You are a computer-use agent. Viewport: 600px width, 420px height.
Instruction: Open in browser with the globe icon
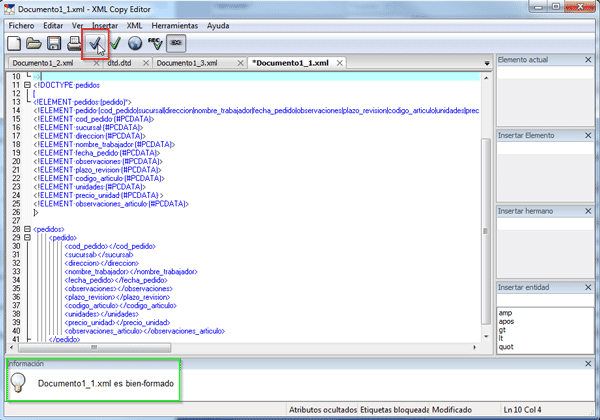pyautogui.click(x=136, y=43)
